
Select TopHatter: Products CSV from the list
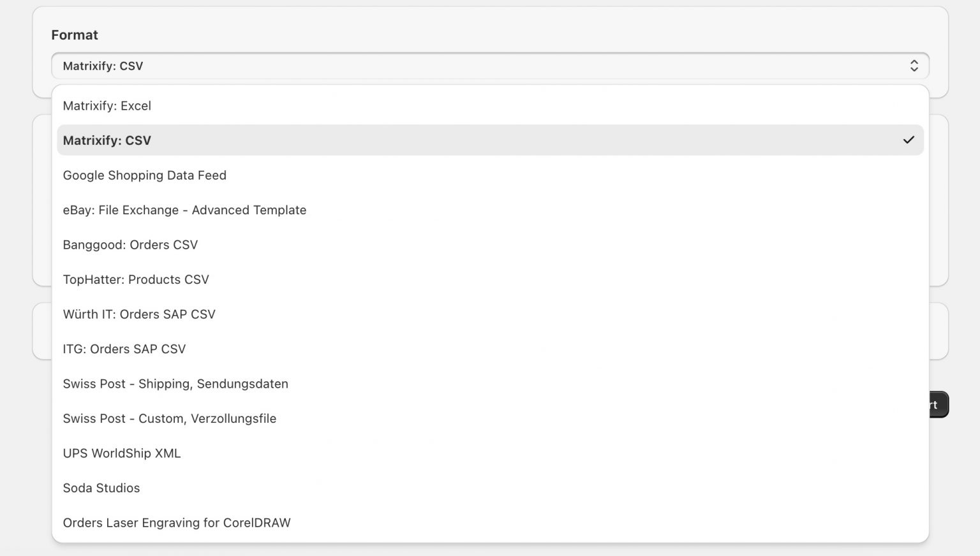(x=136, y=279)
